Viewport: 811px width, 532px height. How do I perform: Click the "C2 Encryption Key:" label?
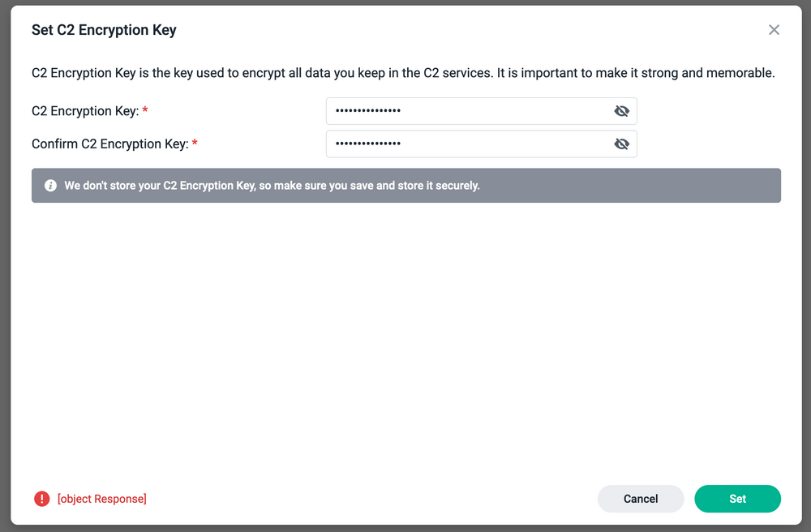pos(85,111)
